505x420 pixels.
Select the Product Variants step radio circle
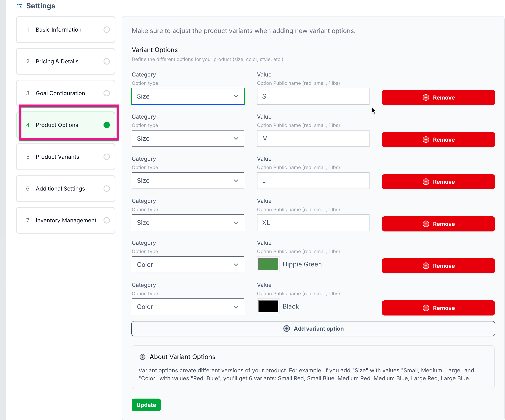[106, 157]
